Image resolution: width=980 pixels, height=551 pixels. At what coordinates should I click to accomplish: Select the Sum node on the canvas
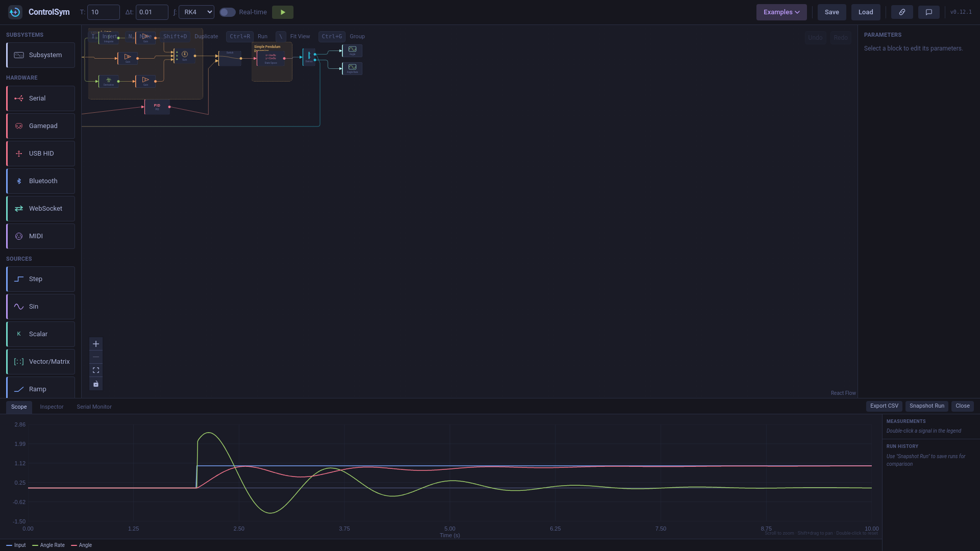(x=184, y=56)
